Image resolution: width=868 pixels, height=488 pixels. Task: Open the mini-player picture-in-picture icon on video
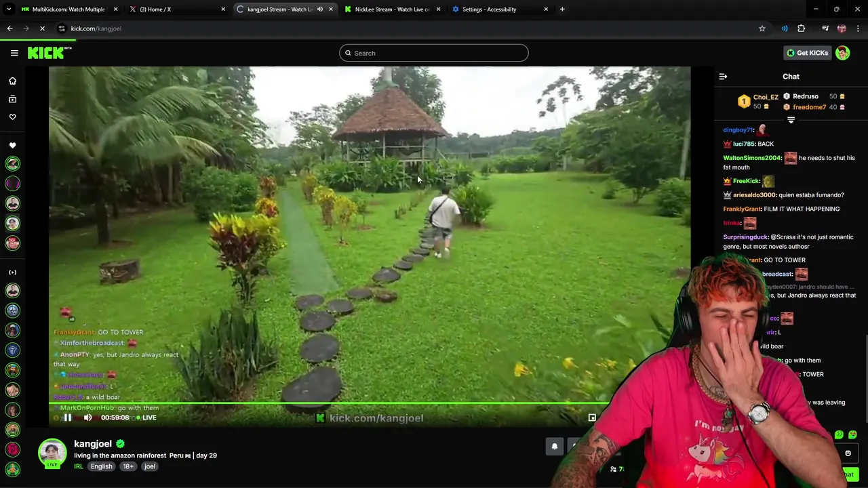(592, 418)
